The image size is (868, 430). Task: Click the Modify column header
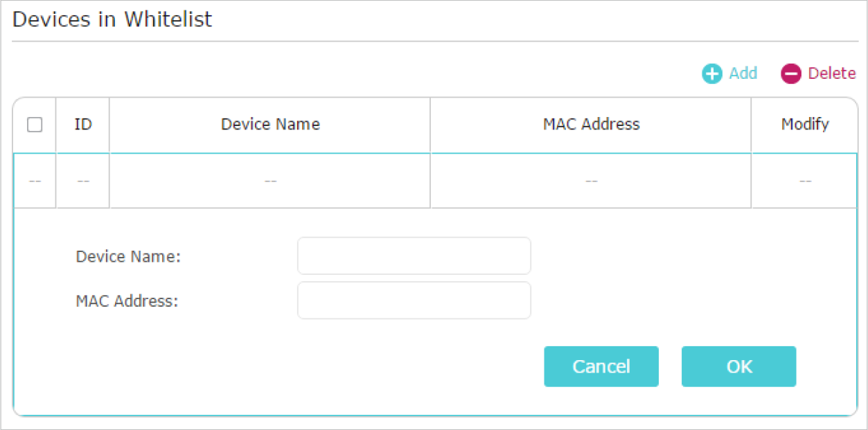[x=805, y=125]
